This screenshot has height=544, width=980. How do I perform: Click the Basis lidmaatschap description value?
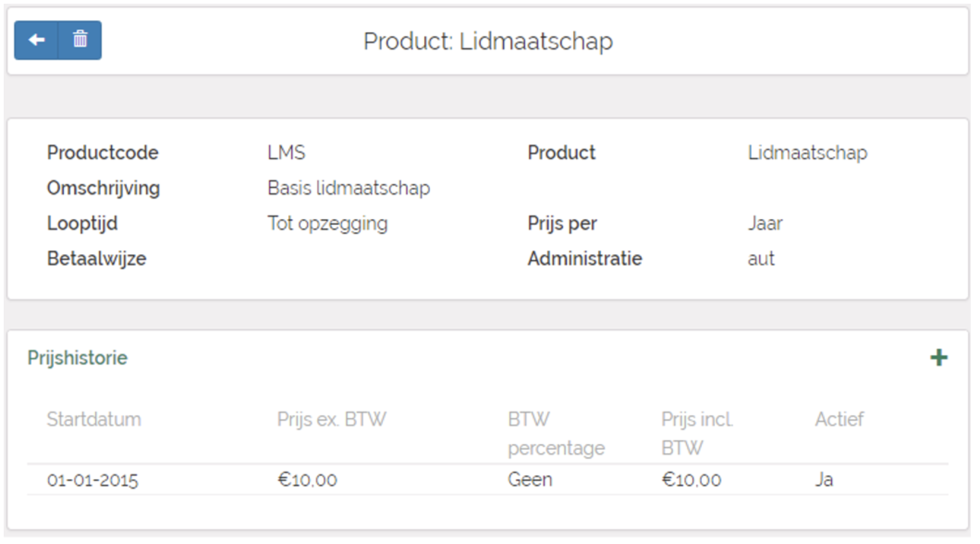(x=349, y=188)
